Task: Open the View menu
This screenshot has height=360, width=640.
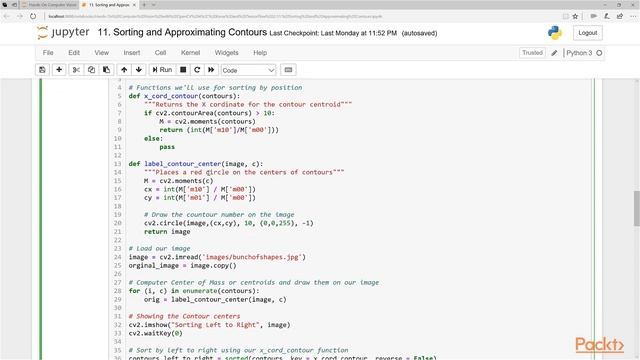Action: click(102, 53)
